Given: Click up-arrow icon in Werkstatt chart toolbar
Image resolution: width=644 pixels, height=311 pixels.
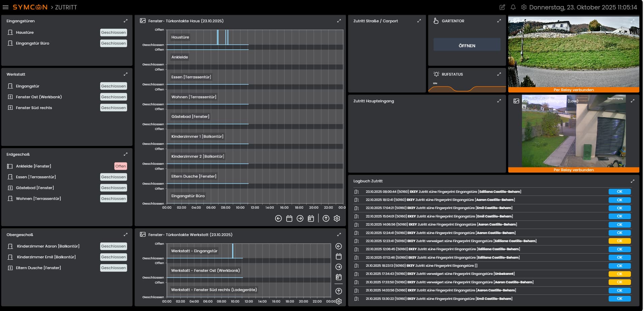Looking at the screenshot, I should [339, 291].
